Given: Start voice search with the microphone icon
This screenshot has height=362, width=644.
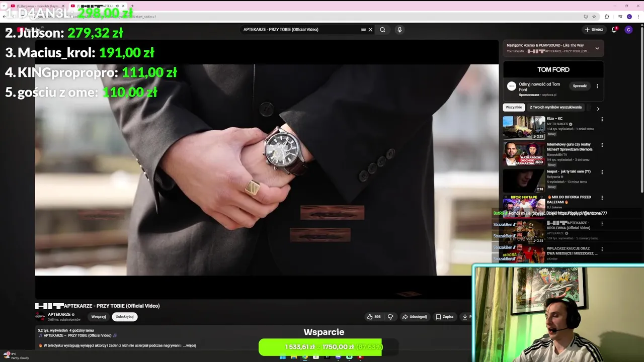Looking at the screenshot, I should coord(399,30).
